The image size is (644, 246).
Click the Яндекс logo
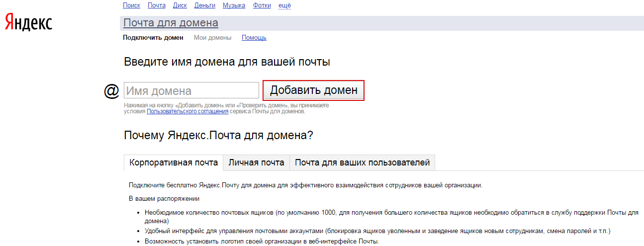[x=29, y=23]
